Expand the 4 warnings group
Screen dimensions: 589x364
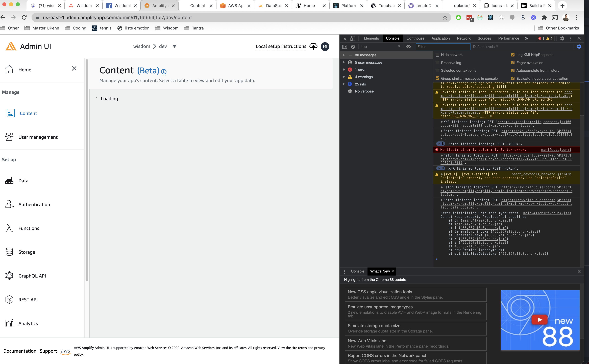344,77
